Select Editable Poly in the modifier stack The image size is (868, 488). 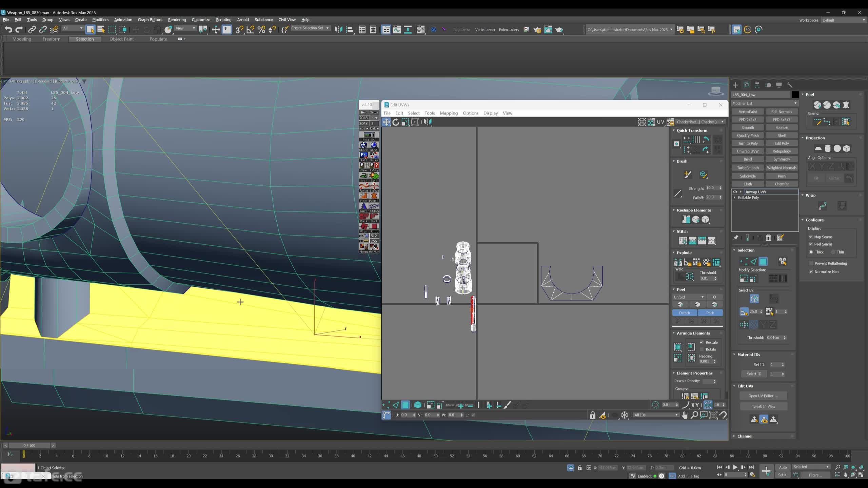[x=748, y=198]
